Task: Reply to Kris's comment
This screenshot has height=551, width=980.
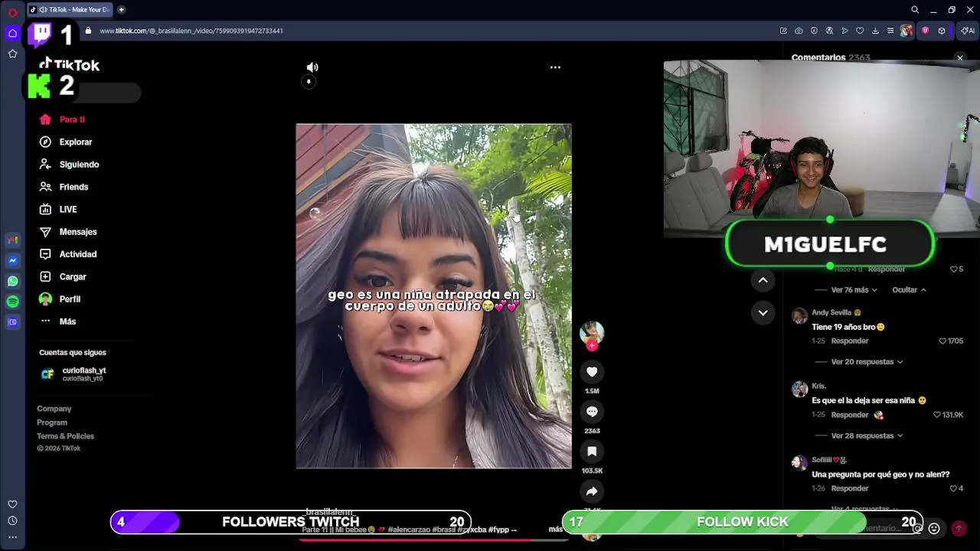Action: 850,415
